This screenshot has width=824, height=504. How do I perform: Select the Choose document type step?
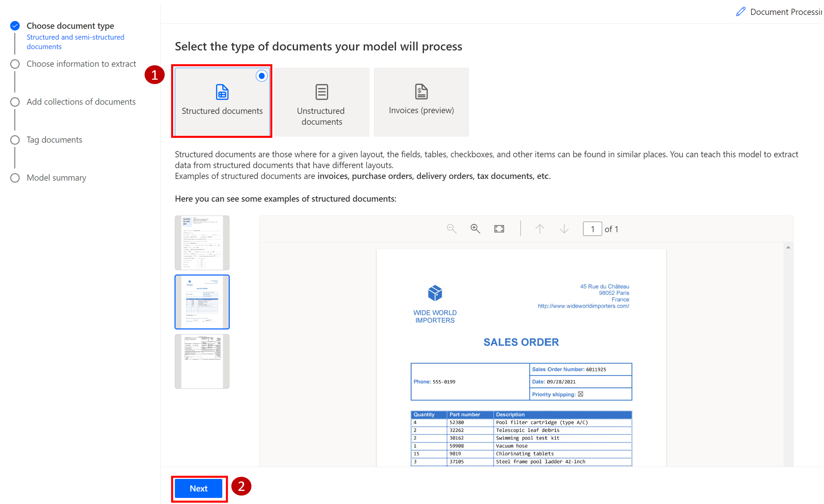point(70,26)
